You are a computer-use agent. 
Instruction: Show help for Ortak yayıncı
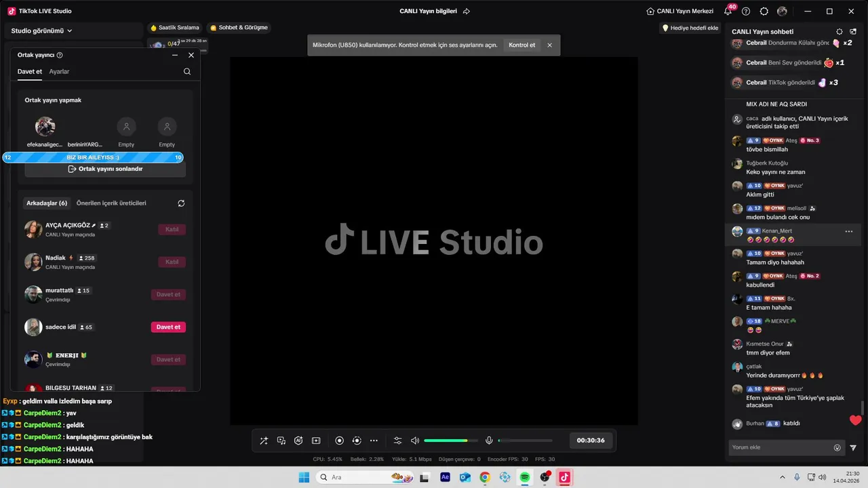pyautogui.click(x=60, y=56)
